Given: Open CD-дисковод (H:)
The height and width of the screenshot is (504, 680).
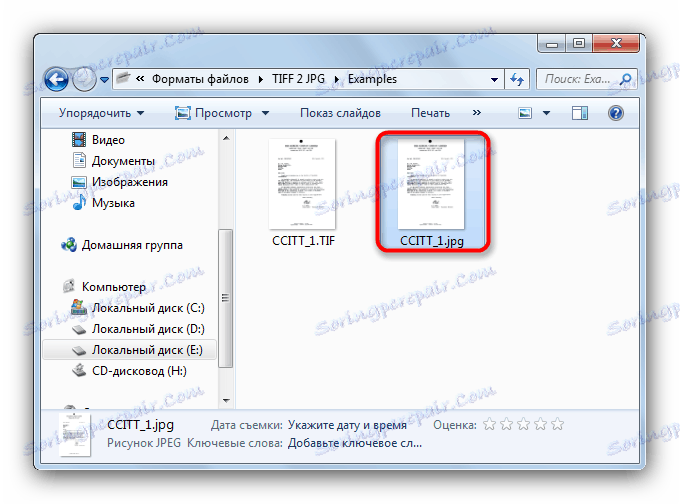Looking at the screenshot, I should click(139, 371).
